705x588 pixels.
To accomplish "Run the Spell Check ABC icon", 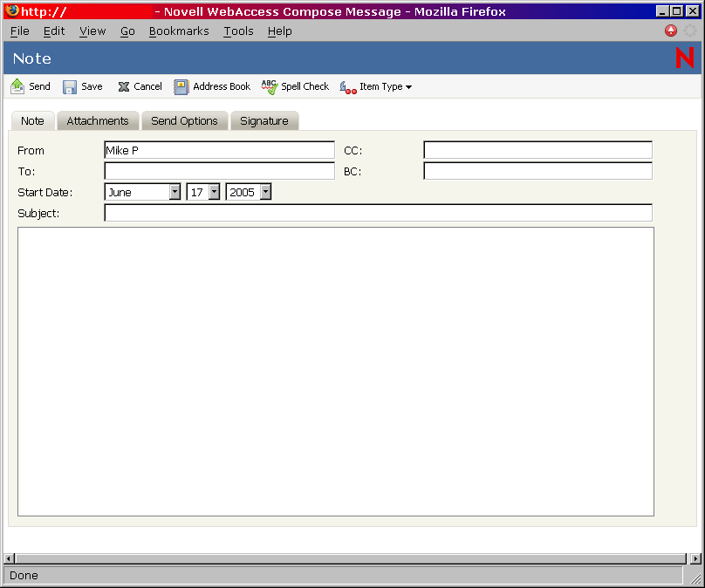I will [270, 86].
